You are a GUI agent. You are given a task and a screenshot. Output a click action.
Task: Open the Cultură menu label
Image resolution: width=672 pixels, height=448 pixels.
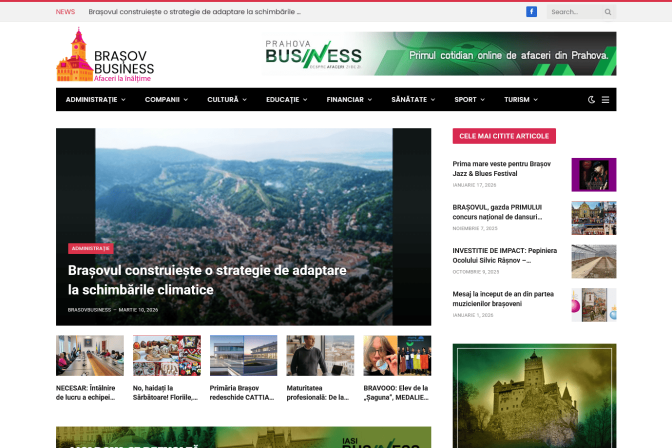point(223,99)
